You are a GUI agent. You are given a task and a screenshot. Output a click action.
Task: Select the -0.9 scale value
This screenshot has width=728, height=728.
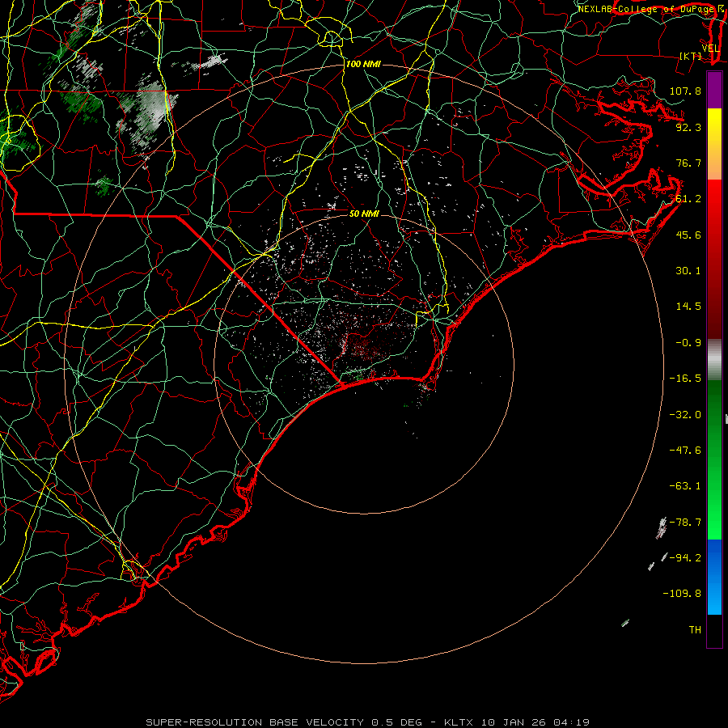(688, 343)
